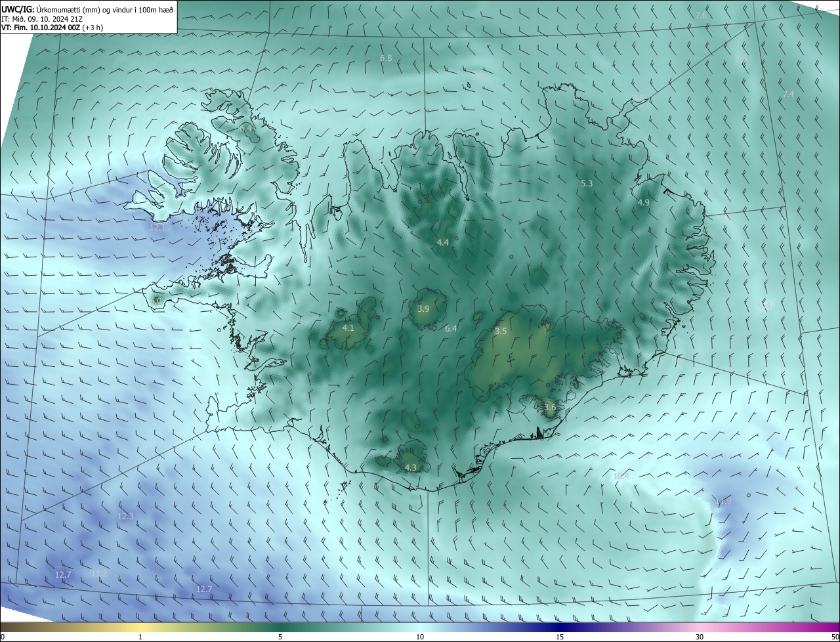
Task: Click the map title 'Úrkomumætti (mm) og vindur í 100m hæð'
Action: coord(106,9)
